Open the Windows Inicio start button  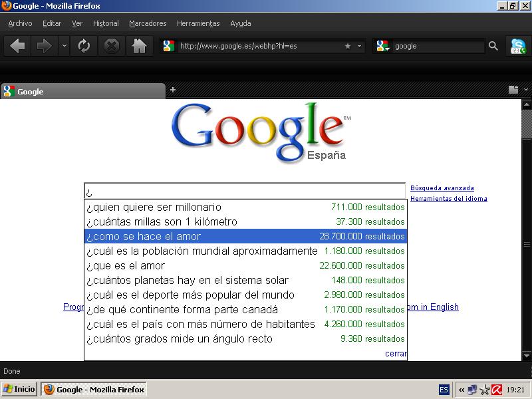pos(19,389)
